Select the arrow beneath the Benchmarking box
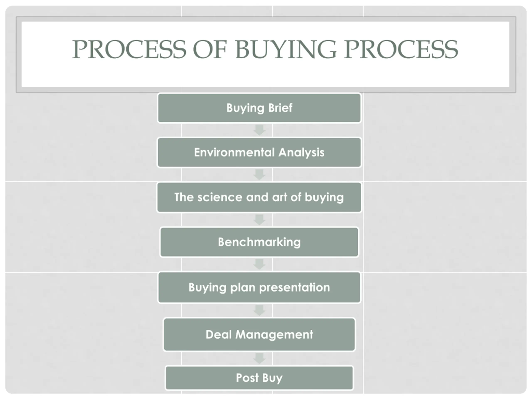The image size is (532, 399). click(x=259, y=264)
